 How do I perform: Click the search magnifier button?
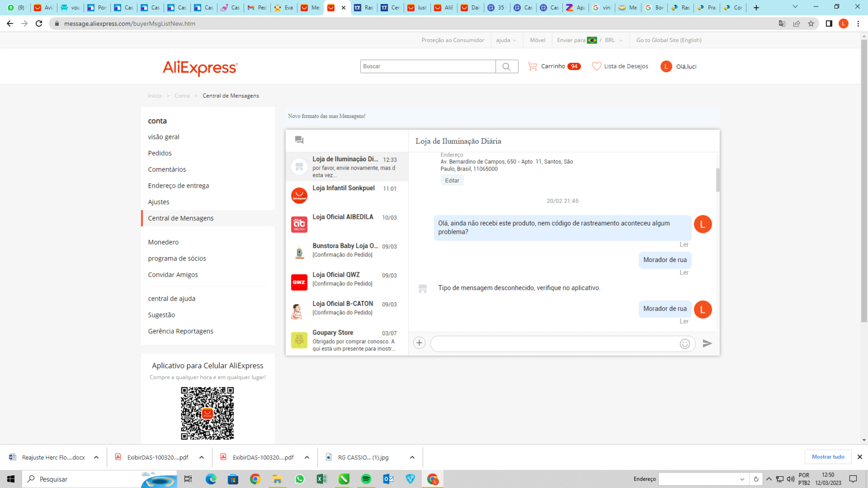[x=506, y=66]
